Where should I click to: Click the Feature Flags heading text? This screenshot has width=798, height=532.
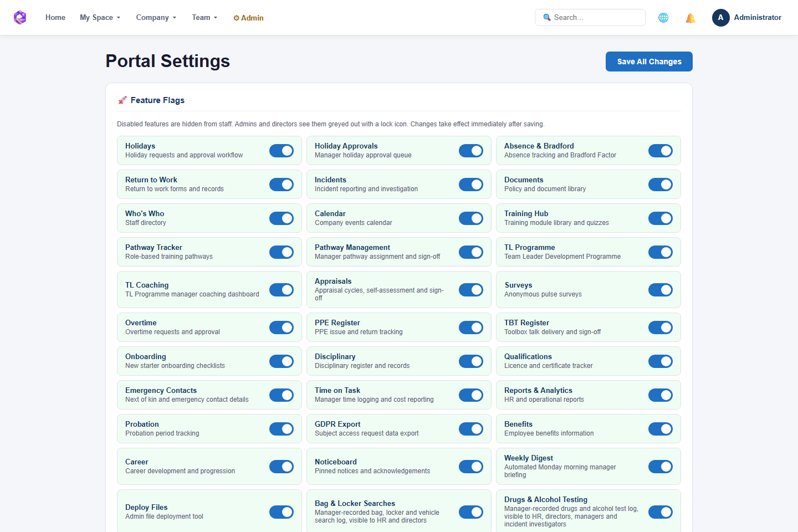coord(157,100)
